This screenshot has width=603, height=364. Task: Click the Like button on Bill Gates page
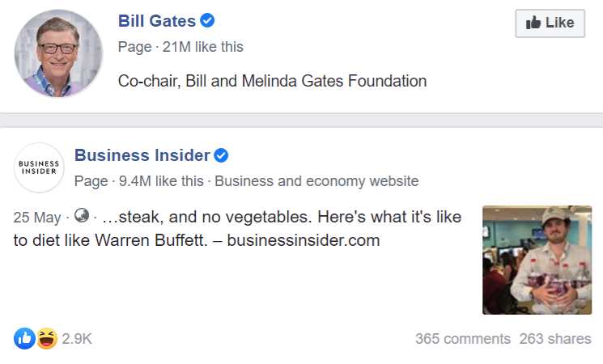[550, 23]
